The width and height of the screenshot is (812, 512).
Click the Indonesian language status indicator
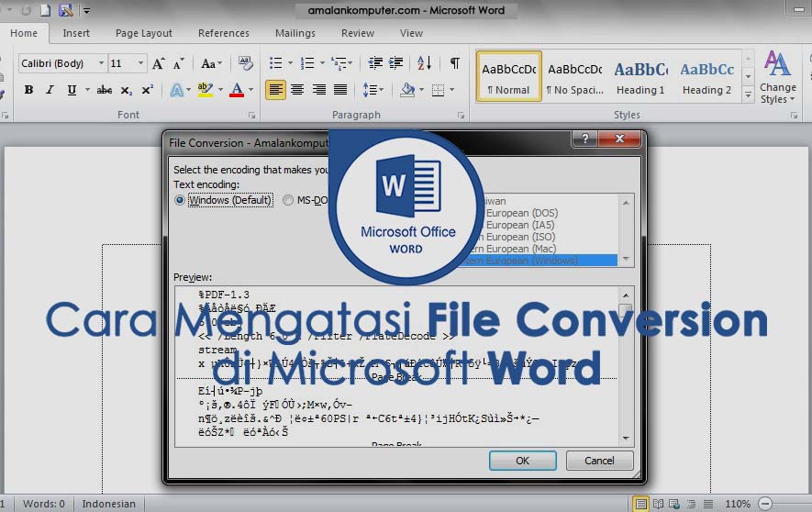pyautogui.click(x=109, y=504)
